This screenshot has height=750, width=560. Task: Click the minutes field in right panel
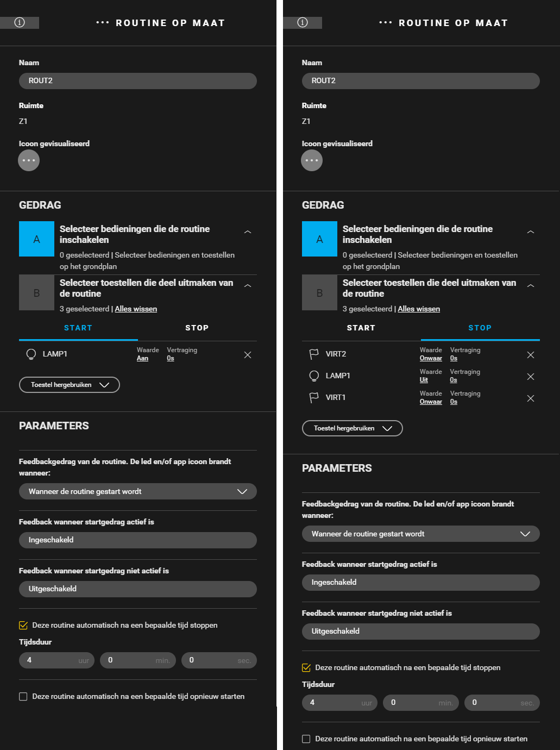coord(421,703)
